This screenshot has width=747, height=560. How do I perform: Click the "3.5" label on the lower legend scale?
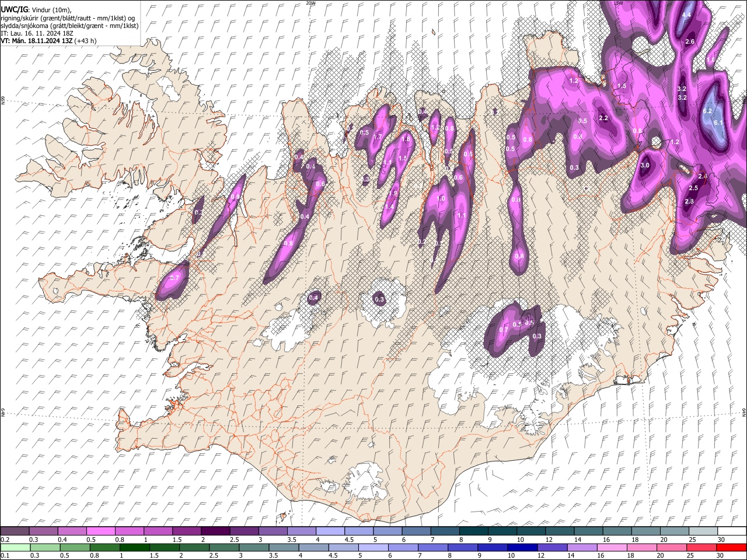coord(274,555)
